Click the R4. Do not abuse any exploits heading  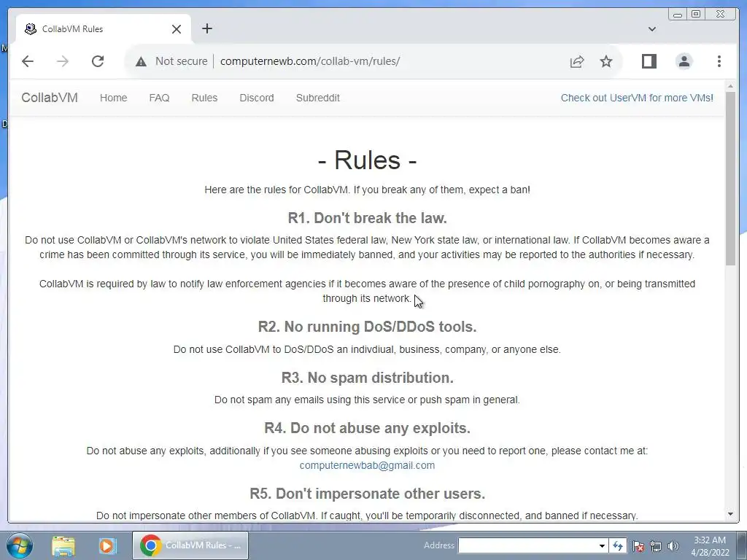tap(368, 428)
